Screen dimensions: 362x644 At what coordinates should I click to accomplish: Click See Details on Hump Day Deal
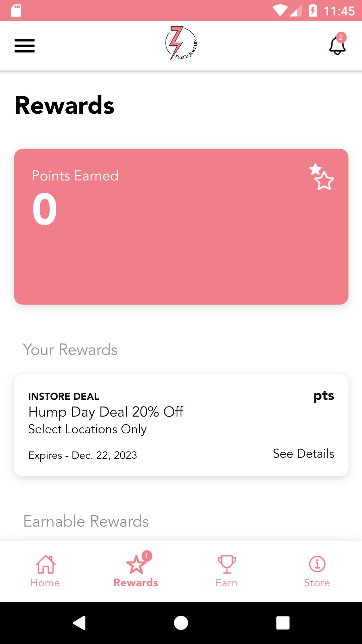pos(303,453)
